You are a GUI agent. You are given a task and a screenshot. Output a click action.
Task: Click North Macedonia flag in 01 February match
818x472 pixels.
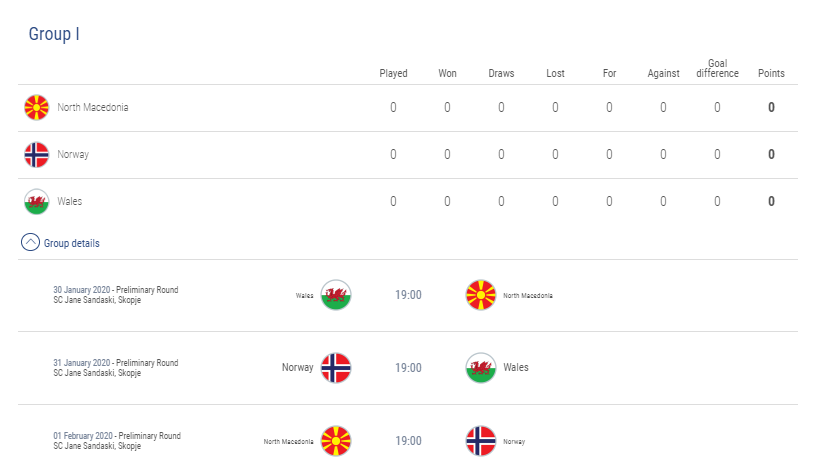(336, 441)
